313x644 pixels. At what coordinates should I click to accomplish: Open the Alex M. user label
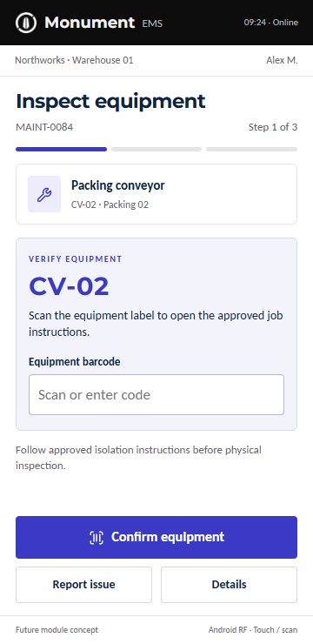click(x=282, y=60)
